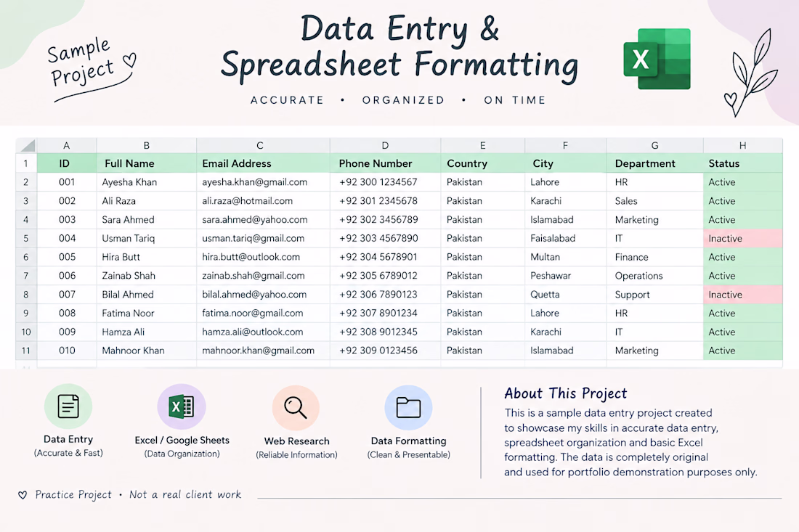
Task: Select the Support department cell
Action: click(654, 294)
